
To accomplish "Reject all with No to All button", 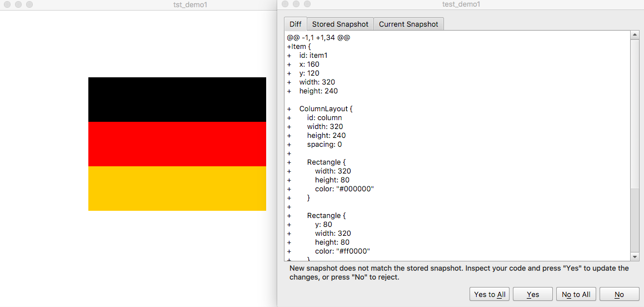I will 576,294.
